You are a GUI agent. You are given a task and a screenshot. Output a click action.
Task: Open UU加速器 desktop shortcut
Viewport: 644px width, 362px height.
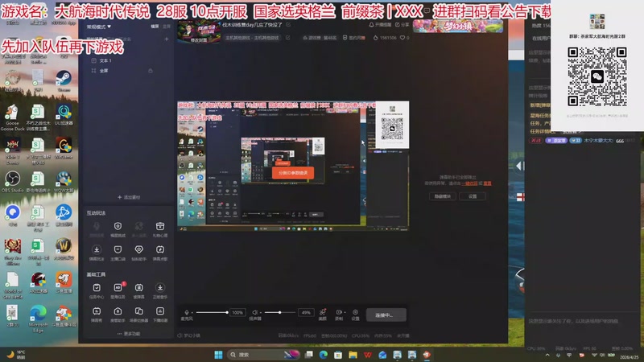(x=64, y=115)
